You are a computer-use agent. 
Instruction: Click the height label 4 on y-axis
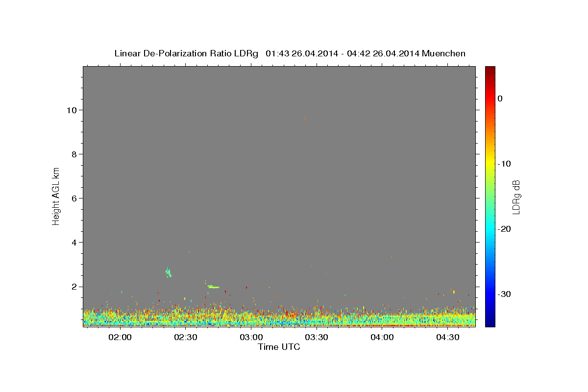pos(73,242)
